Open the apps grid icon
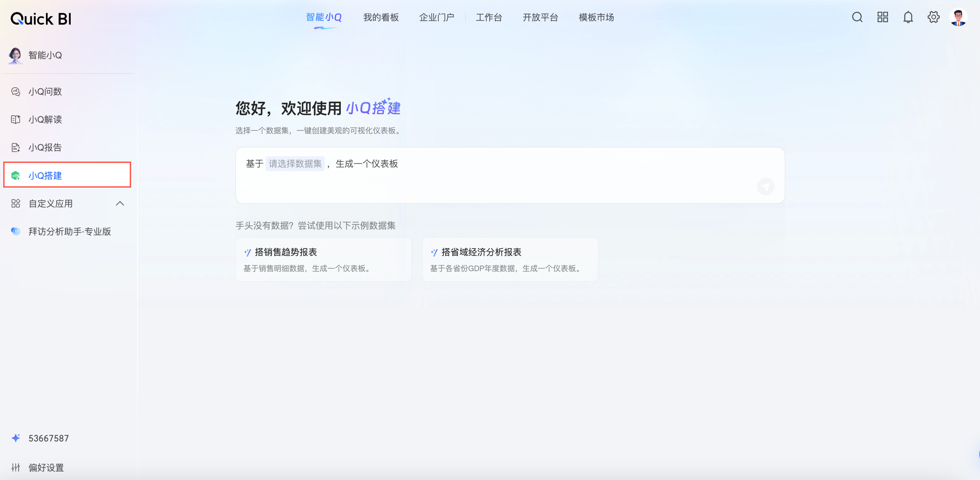The height and width of the screenshot is (480, 980). coord(883,17)
